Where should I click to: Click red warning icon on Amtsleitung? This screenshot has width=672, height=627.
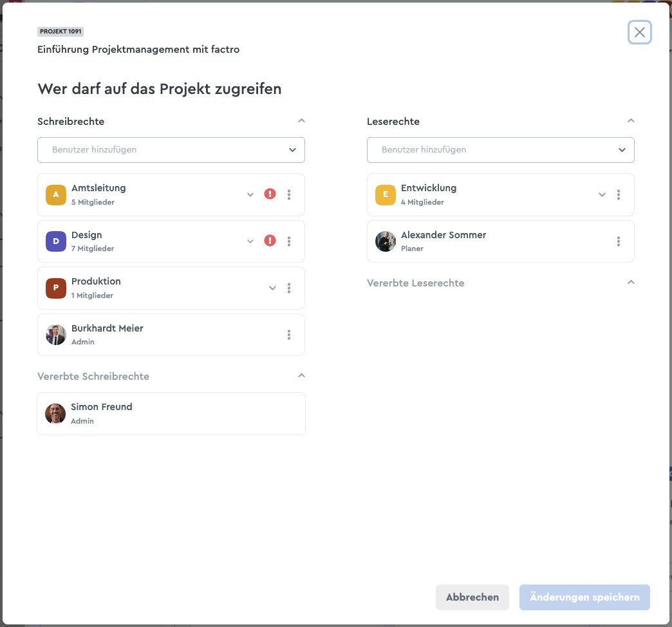click(270, 194)
